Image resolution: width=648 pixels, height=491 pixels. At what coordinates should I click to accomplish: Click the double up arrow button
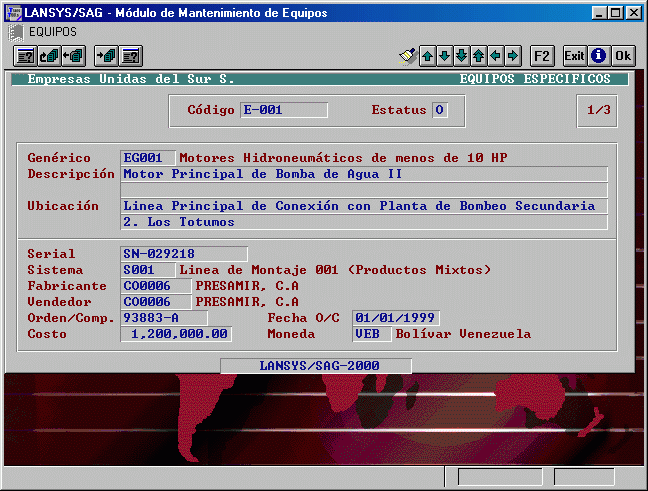(x=479, y=56)
